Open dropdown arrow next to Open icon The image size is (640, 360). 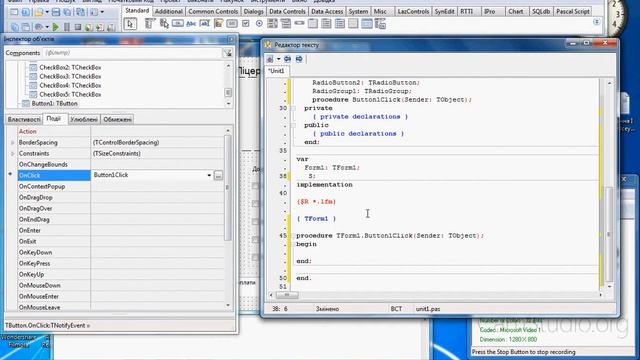[47, 13]
